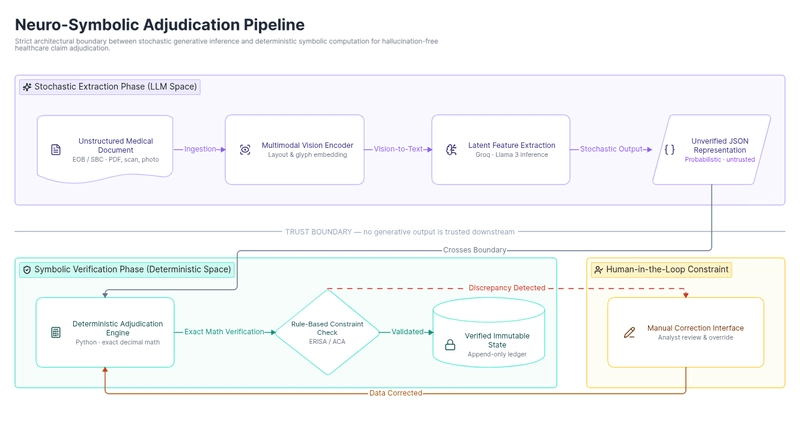Select the Verified Immutable State cylinder title
This screenshot has height=425, width=800.
497,340
